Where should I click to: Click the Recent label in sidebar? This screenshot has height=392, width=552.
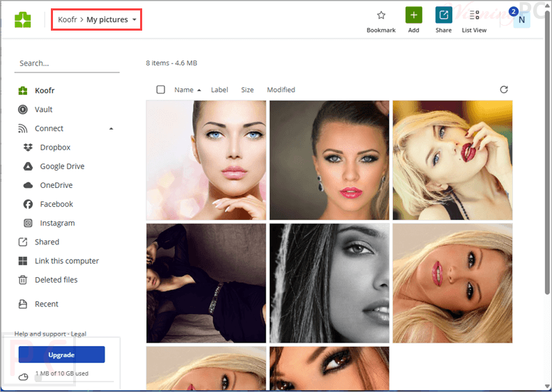coord(47,304)
